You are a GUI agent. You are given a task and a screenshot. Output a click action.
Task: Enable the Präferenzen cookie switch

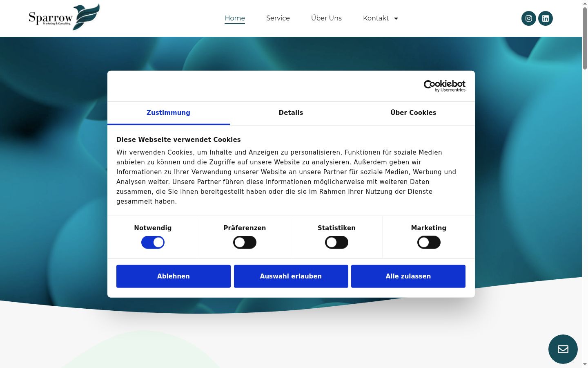pos(245,242)
